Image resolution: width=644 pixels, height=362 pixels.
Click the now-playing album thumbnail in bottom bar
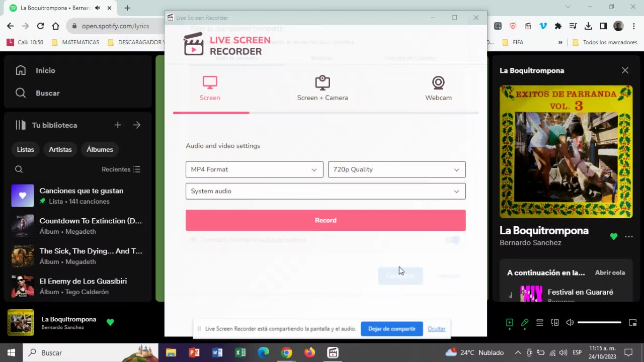coord(21,322)
